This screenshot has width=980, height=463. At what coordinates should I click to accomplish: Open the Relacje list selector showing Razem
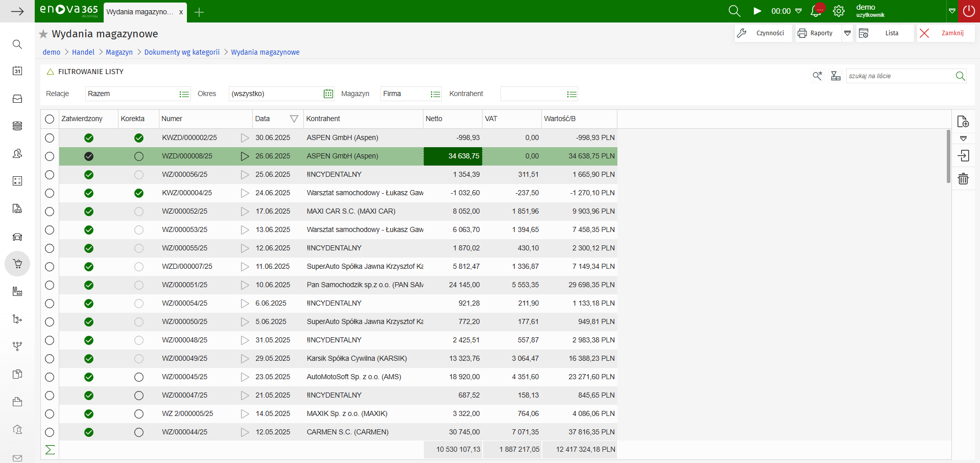tap(184, 94)
